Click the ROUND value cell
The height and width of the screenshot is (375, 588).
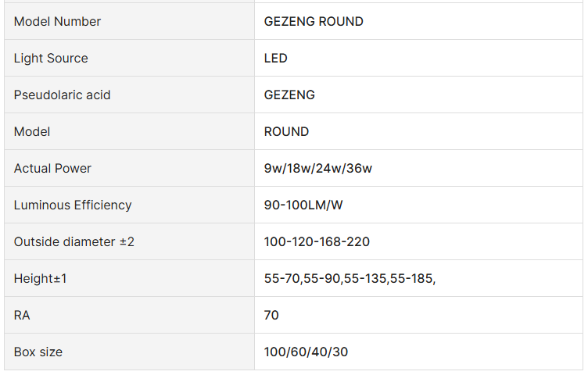point(286,132)
